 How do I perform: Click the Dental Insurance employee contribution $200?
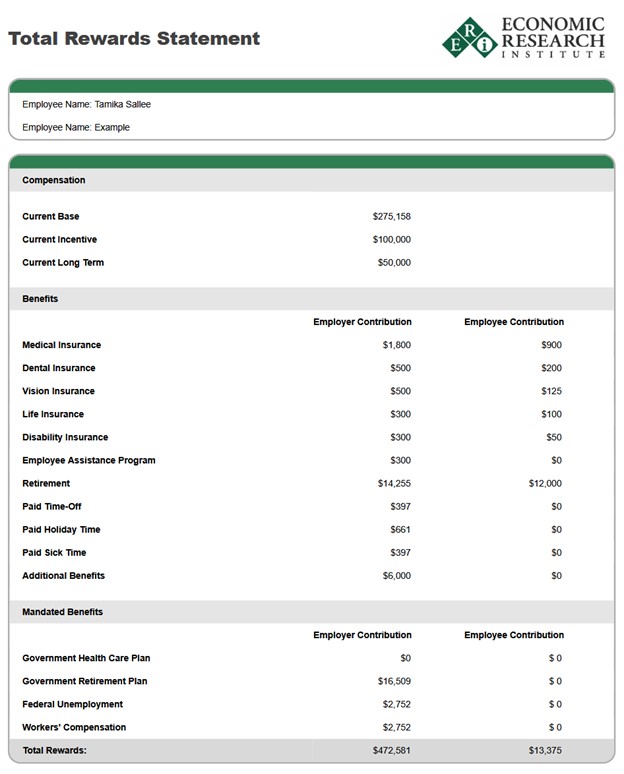pyautogui.click(x=549, y=369)
